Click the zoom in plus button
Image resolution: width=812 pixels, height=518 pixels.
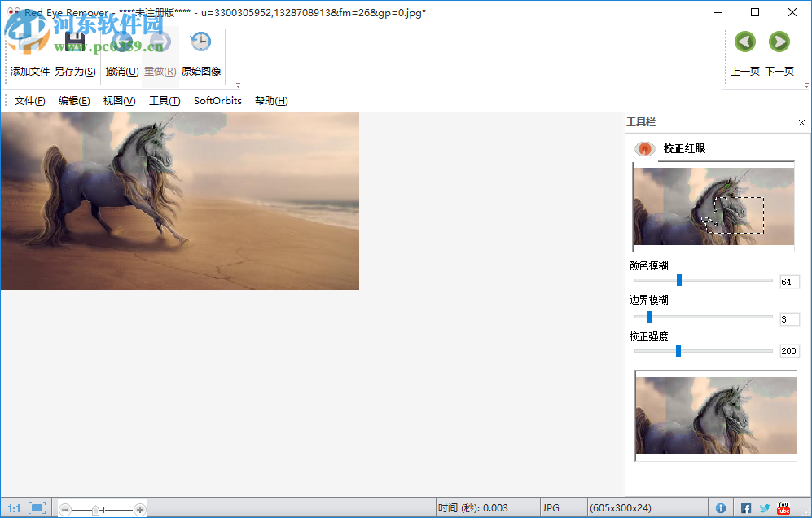[140, 510]
